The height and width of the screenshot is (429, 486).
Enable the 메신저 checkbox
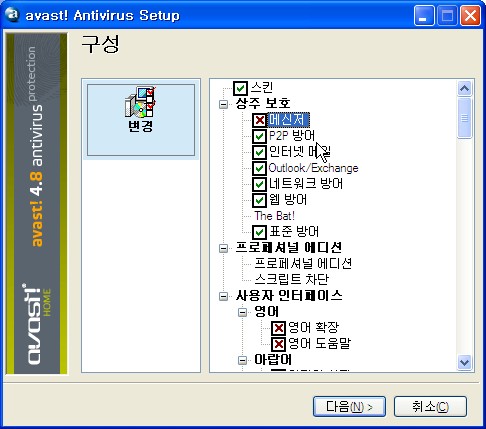pos(259,120)
